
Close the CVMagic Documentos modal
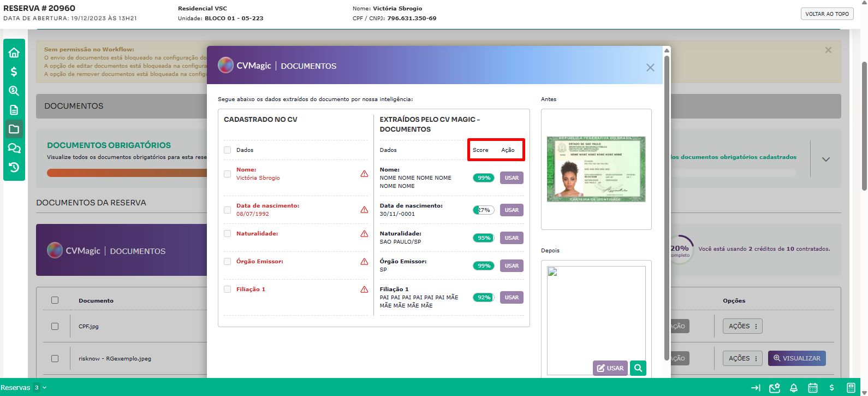click(650, 68)
